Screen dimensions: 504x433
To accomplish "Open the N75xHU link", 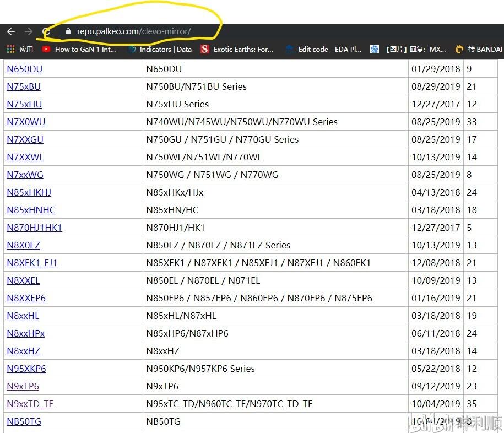I will [24, 105].
